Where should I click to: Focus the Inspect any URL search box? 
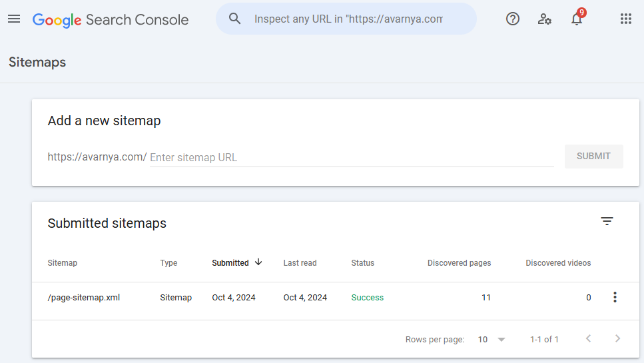(x=348, y=19)
